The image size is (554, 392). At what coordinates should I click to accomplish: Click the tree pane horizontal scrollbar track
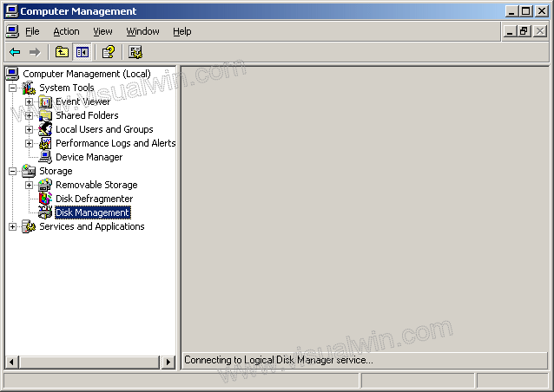click(x=89, y=362)
